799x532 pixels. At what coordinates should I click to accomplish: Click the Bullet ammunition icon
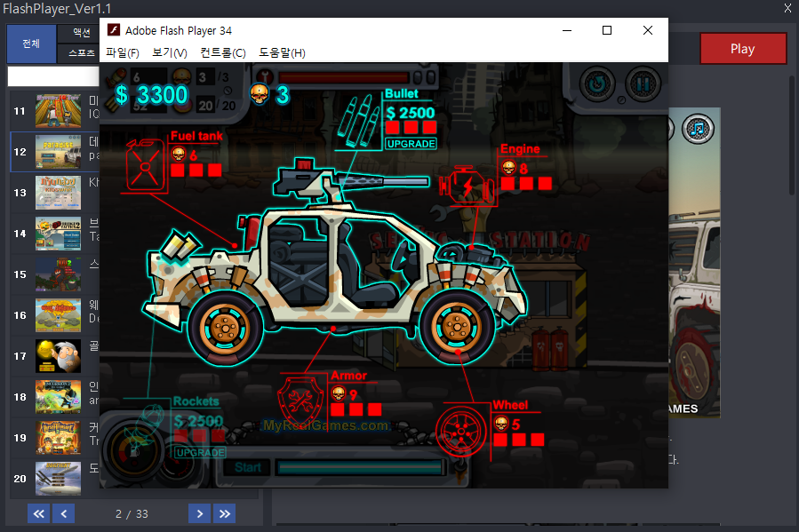tap(357, 121)
